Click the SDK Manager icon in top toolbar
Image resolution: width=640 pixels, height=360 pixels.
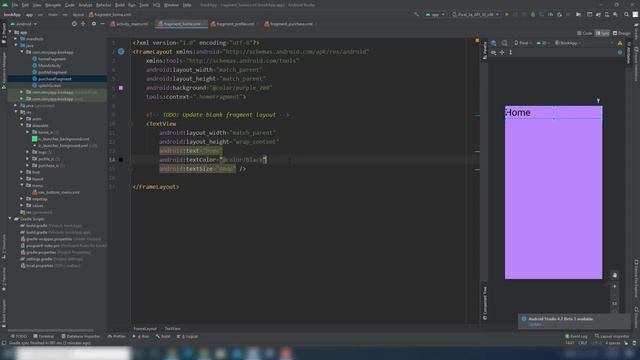[616, 14]
